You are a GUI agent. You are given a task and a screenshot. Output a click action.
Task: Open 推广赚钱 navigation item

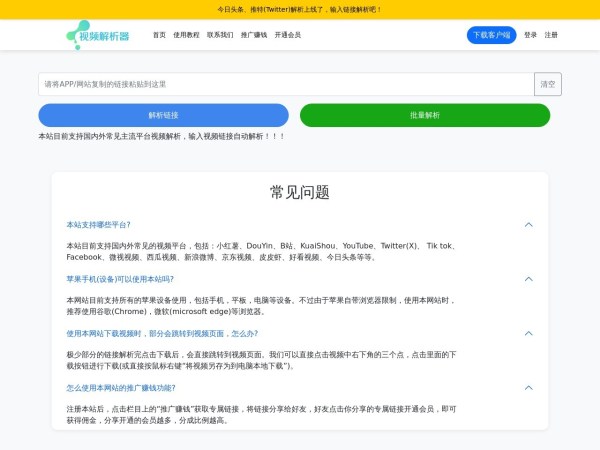[x=254, y=35]
